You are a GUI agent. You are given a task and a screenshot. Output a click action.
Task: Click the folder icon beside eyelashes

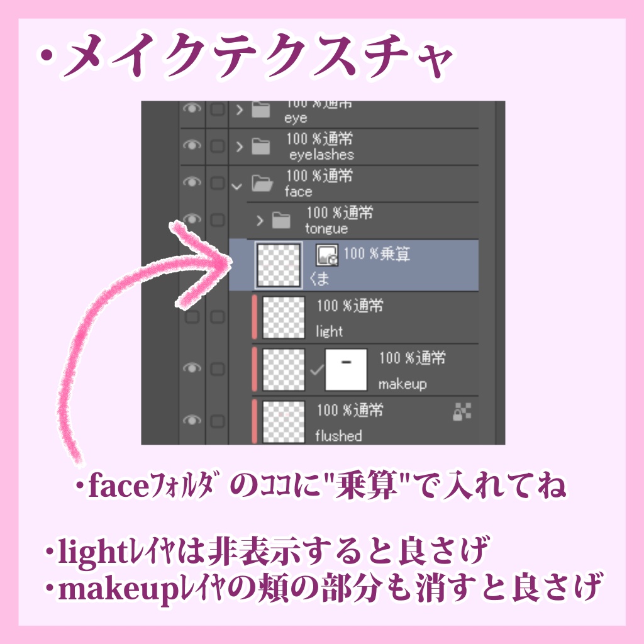tap(260, 146)
